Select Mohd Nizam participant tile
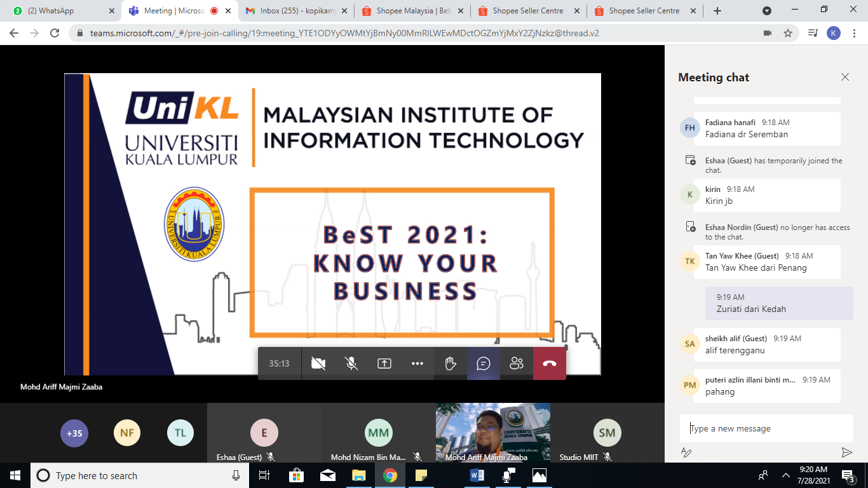 click(x=379, y=433)
